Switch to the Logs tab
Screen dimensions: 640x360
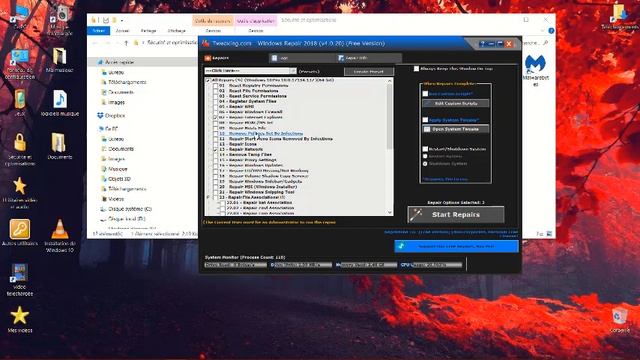click(302, 58)
